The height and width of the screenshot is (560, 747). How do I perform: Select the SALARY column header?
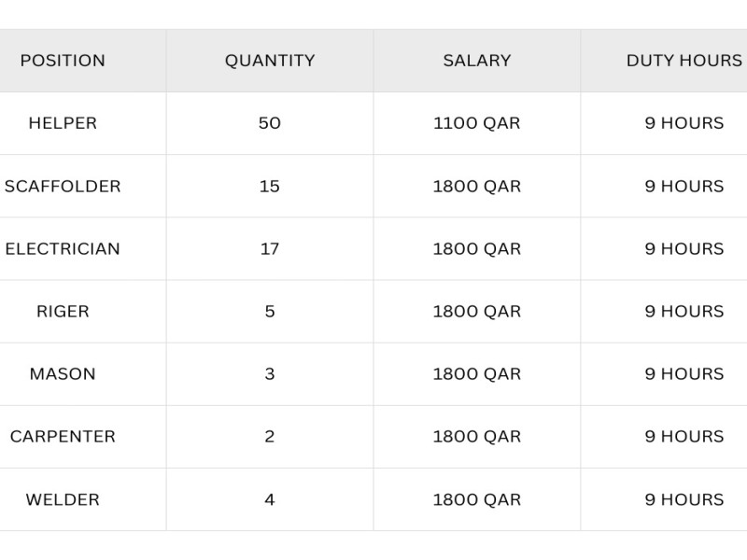tap(477, 61)
